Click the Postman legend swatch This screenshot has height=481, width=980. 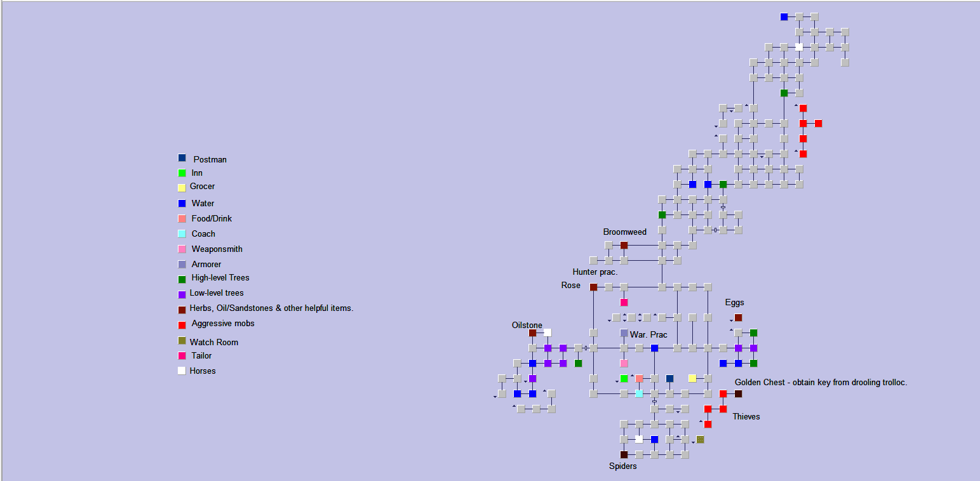pos(182,157)
